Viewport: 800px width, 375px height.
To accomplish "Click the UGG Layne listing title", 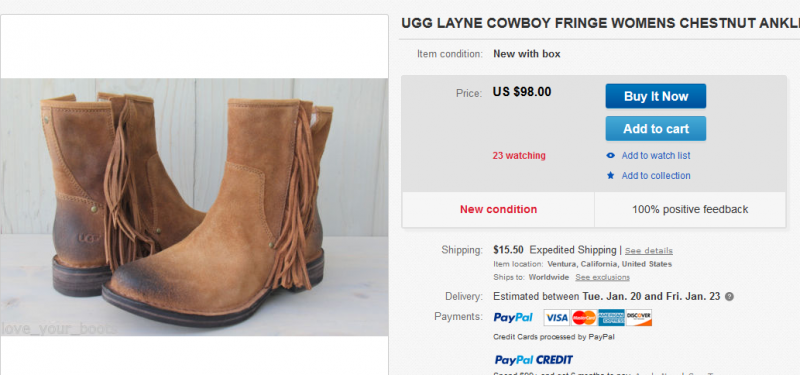I will [x=600, y=23].
